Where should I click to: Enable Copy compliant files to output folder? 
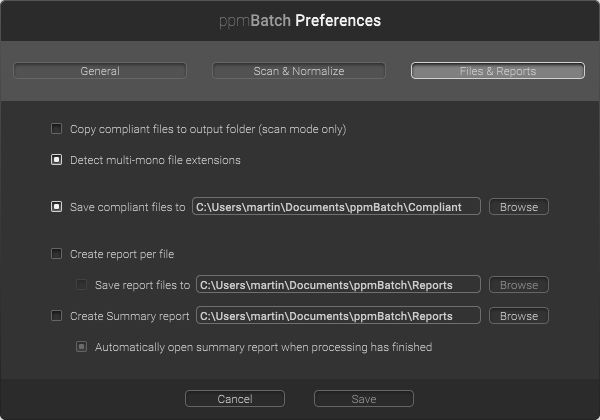57,129
